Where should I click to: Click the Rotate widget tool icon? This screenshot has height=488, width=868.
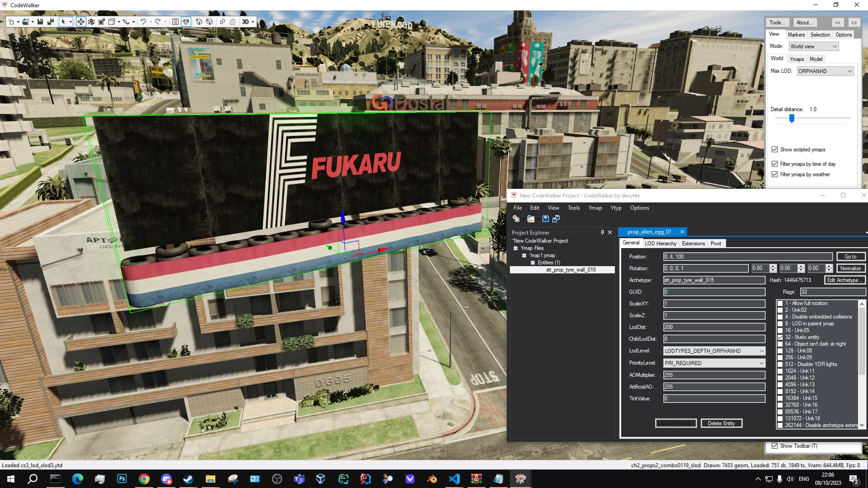pyautogui.click(x=91, y=22)
